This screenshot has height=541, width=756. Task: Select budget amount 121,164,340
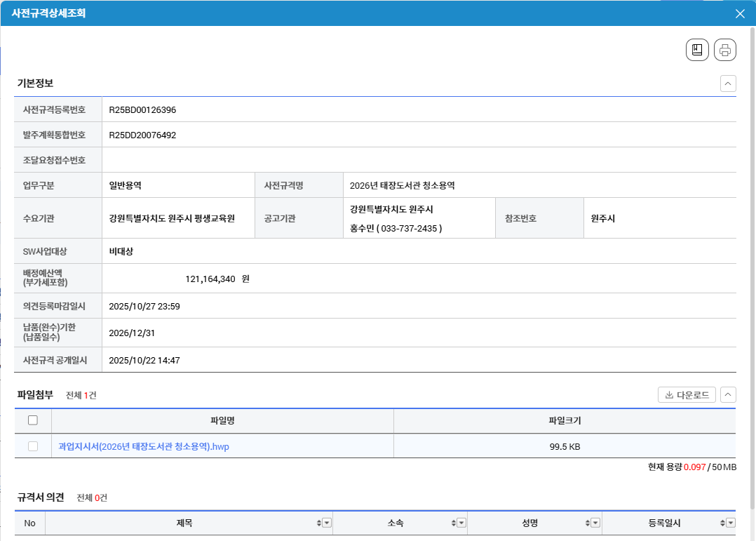click(x=210, y=279)
